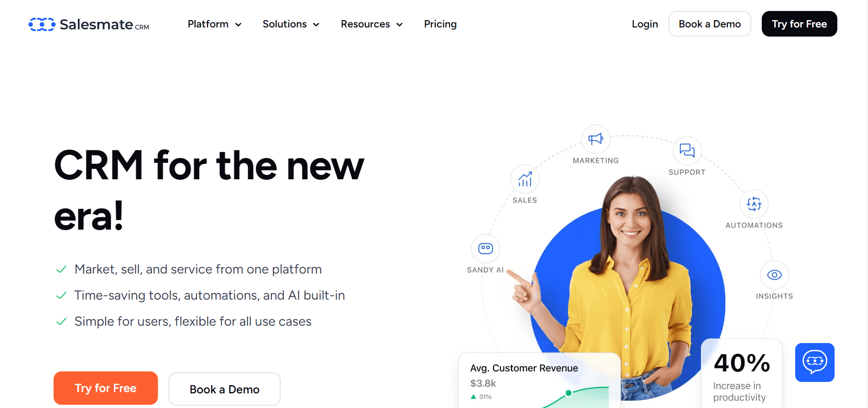868x408 pixels.
Task: Expand the Solutions dropdown menu
Action: [291, 24]
